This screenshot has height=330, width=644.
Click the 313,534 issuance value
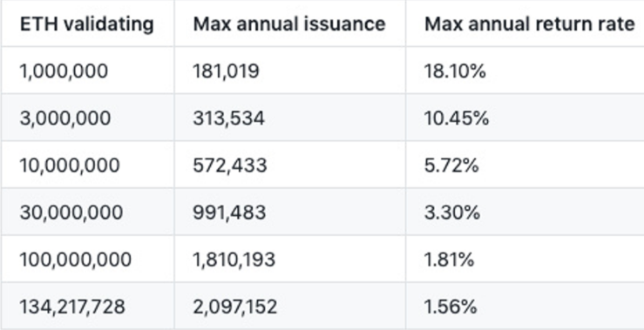pyautogui.click(x=229, y=118)
